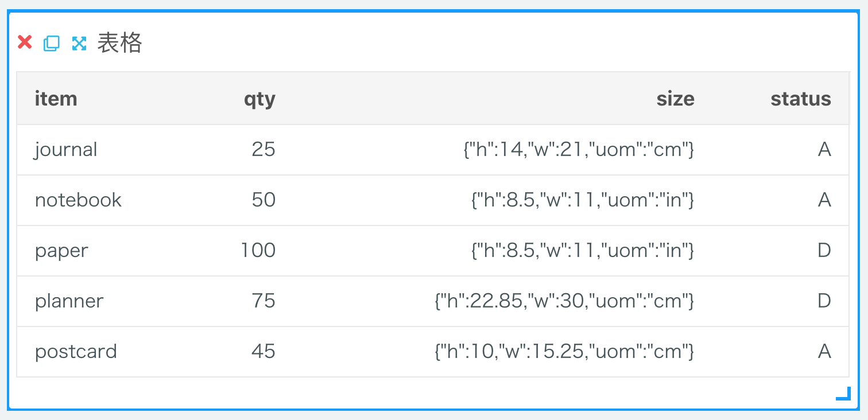Screen dimensions: 868x420
Task: Click the paper item cell
Action: point(61,251)
